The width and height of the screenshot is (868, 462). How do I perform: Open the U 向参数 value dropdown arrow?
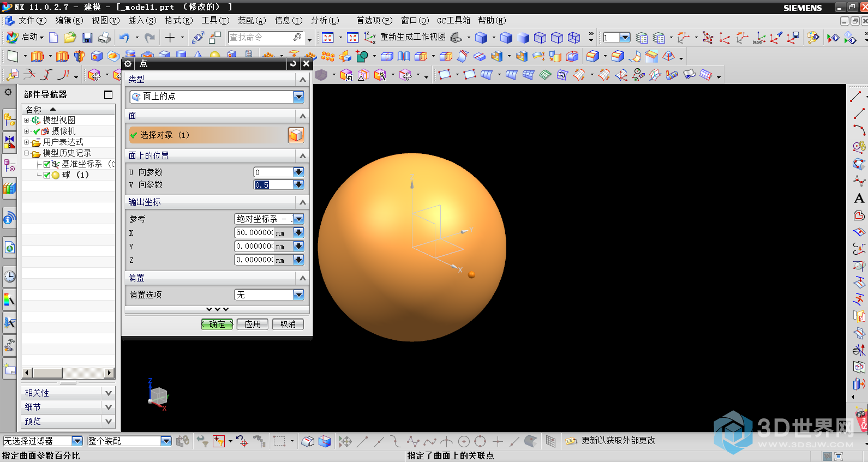point(298,172)
